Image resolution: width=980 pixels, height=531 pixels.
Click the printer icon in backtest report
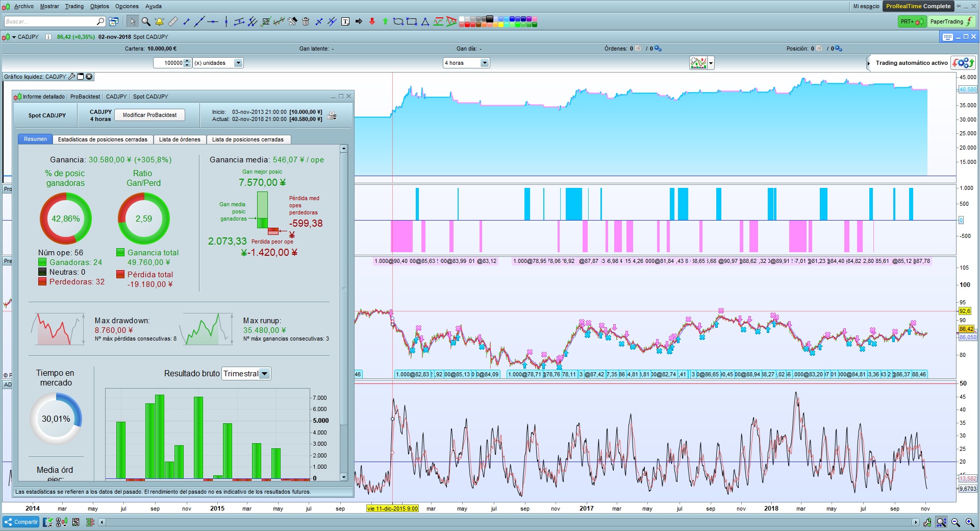[332, 115]
